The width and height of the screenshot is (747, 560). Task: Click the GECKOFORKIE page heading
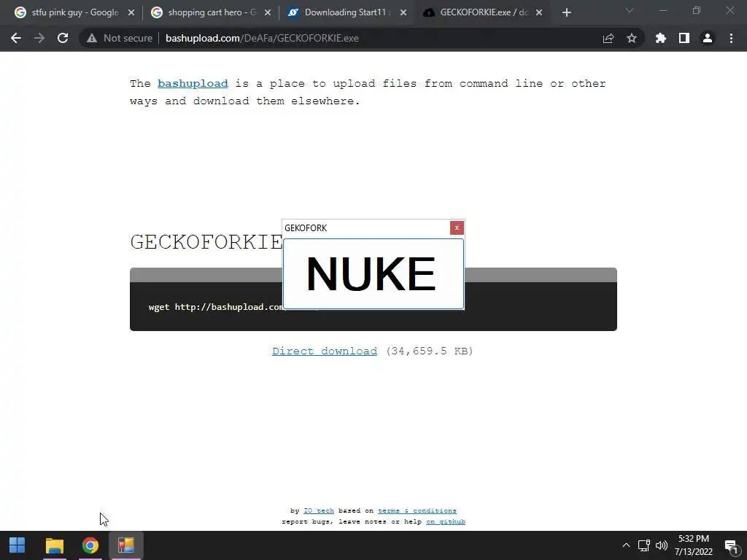click(206, 242)
